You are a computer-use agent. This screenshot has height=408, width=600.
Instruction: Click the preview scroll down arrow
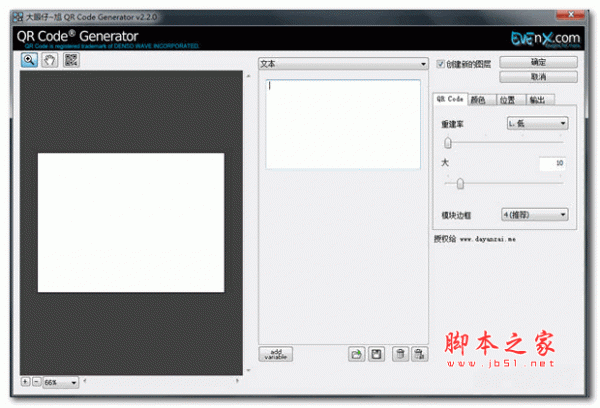[248, 370]
